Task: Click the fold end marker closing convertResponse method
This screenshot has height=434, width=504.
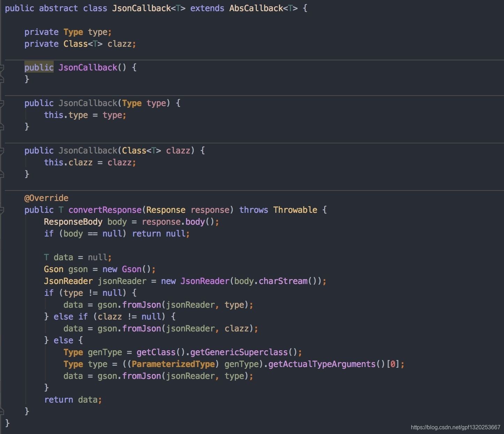Action: (2, 411)
